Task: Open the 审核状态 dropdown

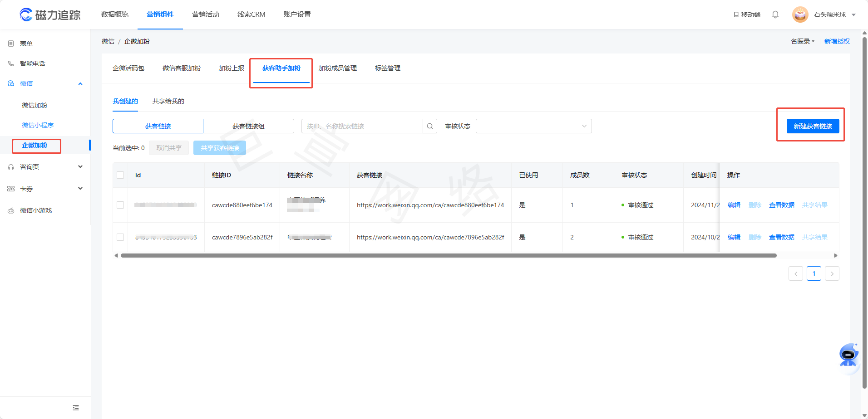Action: coord(533,126)
